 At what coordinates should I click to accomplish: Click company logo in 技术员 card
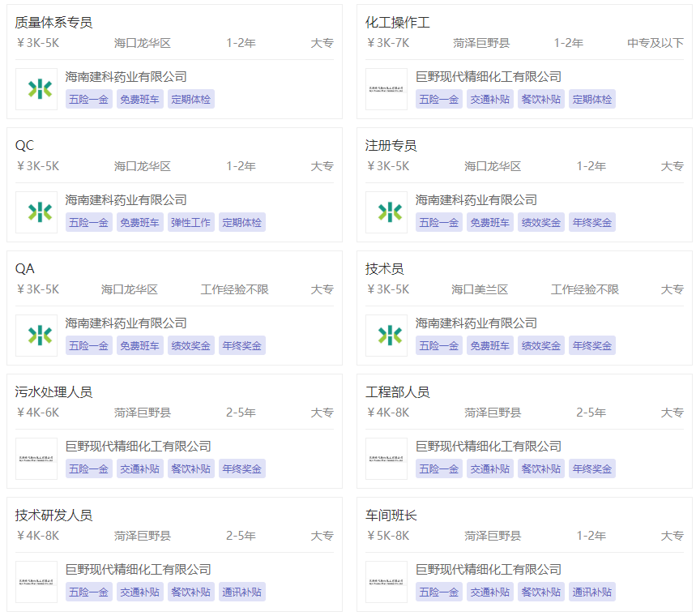[x=386, y=336]
